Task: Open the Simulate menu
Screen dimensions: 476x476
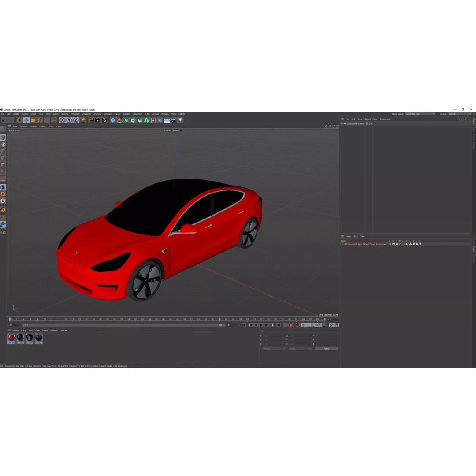Action: click(108, 114)
